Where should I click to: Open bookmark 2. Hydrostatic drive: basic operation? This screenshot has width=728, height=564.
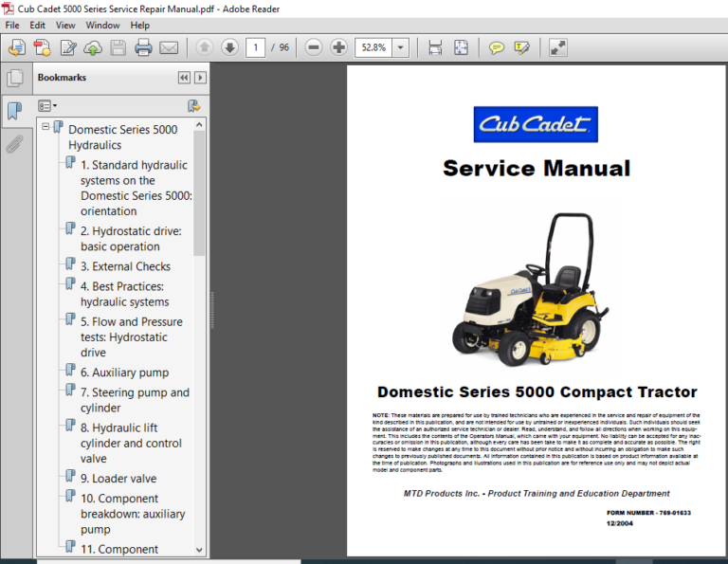pyautogui.click(x=131, y=239)
